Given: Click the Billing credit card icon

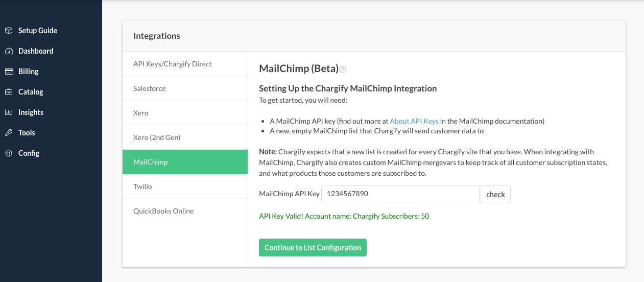Looking at the screenshot, I should click(x=9, y=72).
